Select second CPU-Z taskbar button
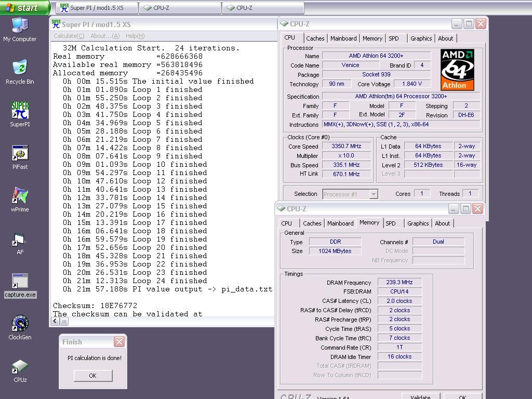This screenshot has height=399, width=532. click(x=263, y=7)
